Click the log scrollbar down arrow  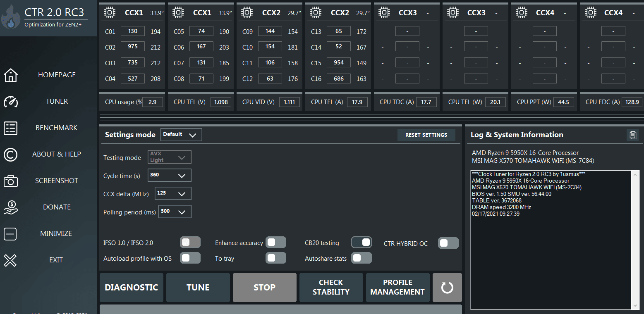(636, 306)
